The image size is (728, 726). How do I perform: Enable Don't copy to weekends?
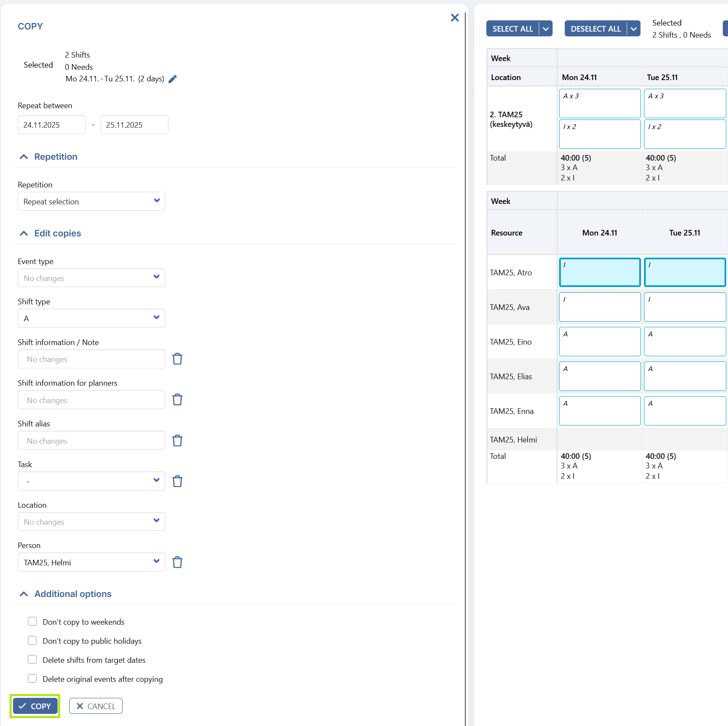32,622
